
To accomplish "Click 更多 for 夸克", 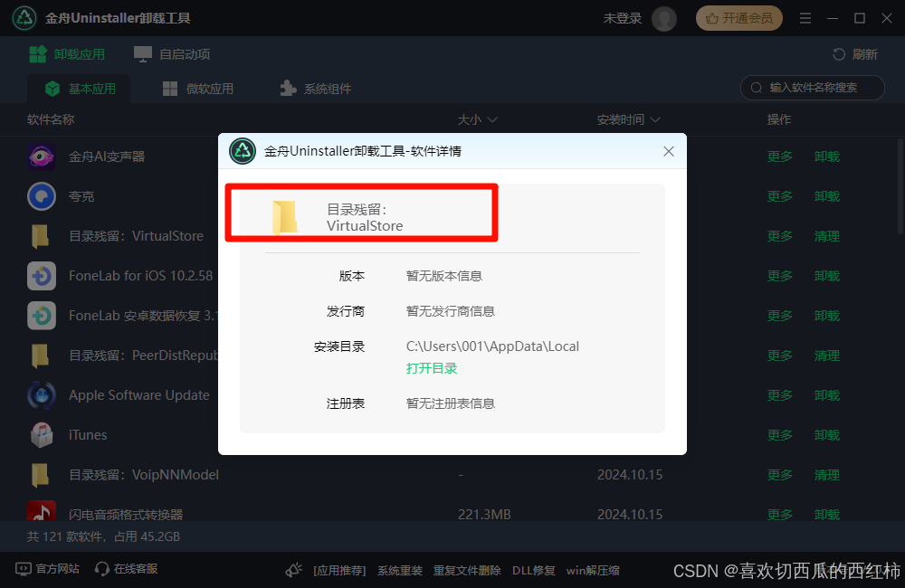I will coord(780,196).
